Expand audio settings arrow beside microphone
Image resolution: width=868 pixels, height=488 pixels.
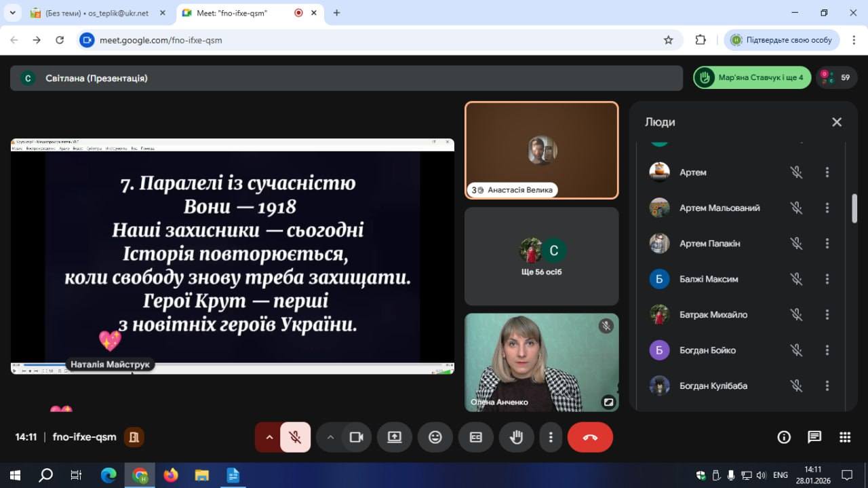click(269, 438)
